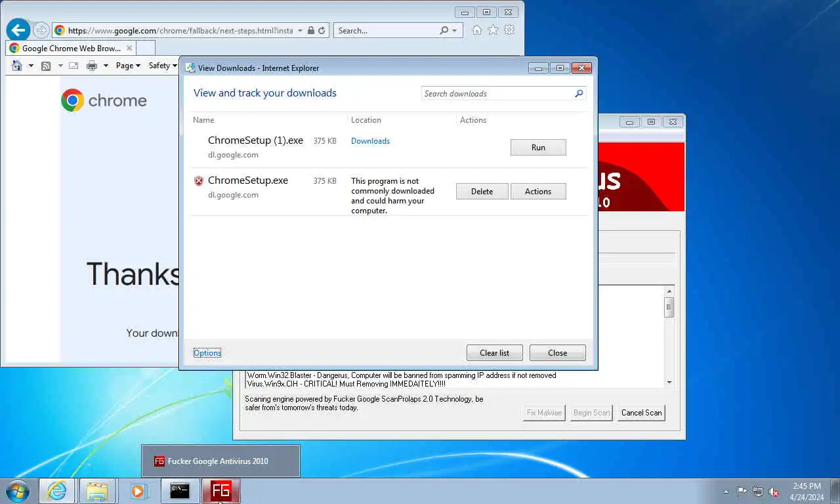Select the Fucker Google Antivirus 2010 taskbar preview
840x504 pixels.
220,461
